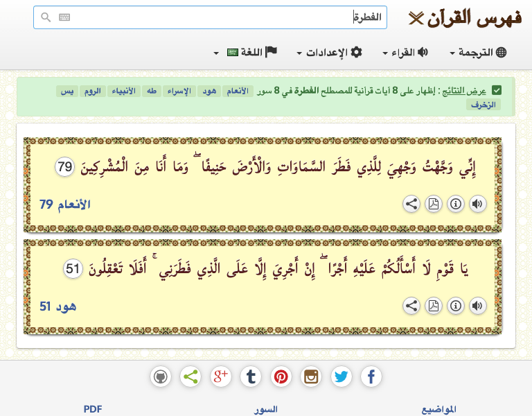Screen dimensions: 532x416
Task: Filter results by surah الزخرف tag
Action: coord(484,105)
